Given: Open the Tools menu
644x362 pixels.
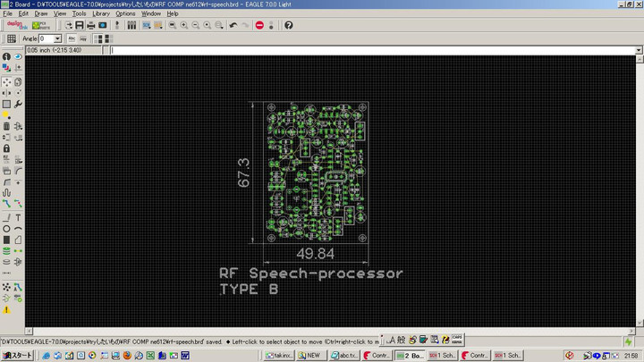Looking at the screenshot, I should (79, 14).
